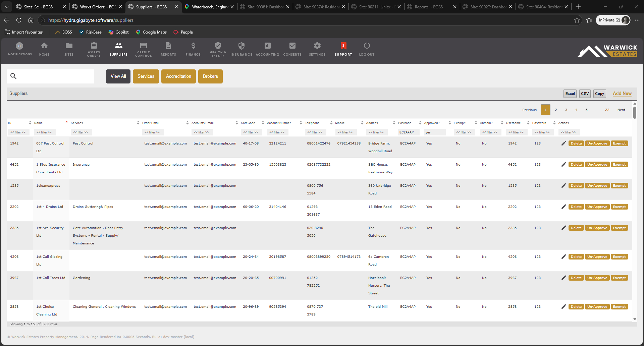Open Health & Safety shield icon
644x346 pixels.
(218, 46)
